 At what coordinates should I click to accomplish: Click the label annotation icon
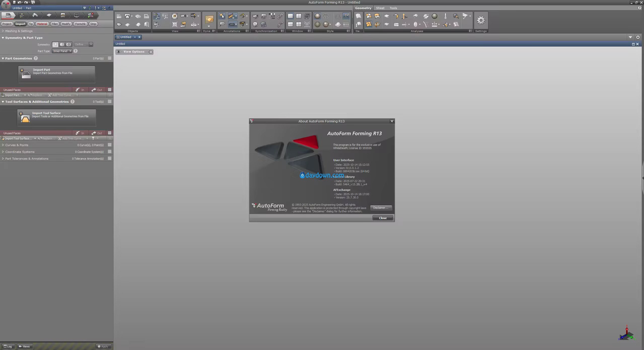222,24
